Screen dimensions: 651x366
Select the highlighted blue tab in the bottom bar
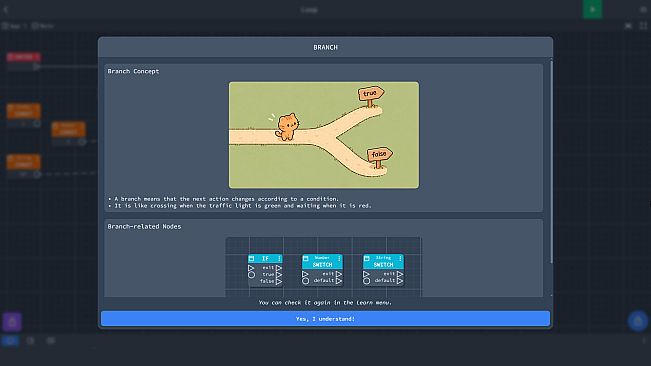[x=10, y=341]
